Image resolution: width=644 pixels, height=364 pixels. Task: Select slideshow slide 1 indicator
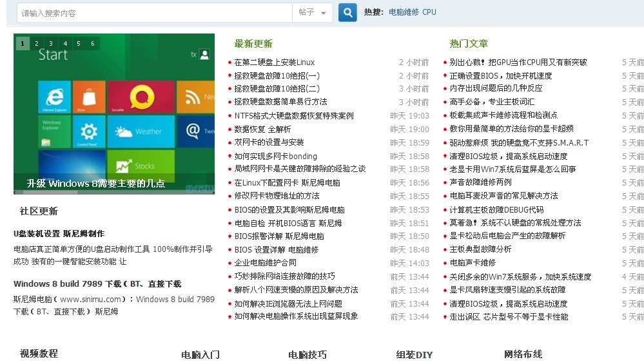[x=23, y=44]
